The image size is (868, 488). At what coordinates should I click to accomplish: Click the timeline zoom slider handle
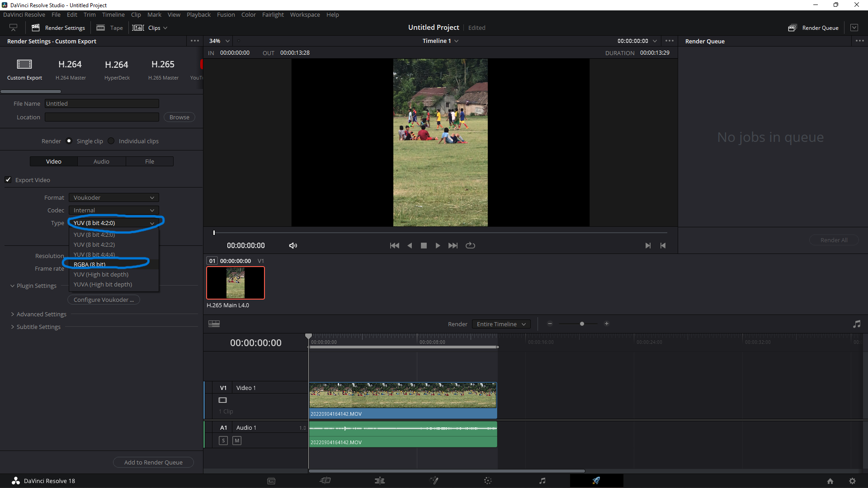click(x=582, y=324)
